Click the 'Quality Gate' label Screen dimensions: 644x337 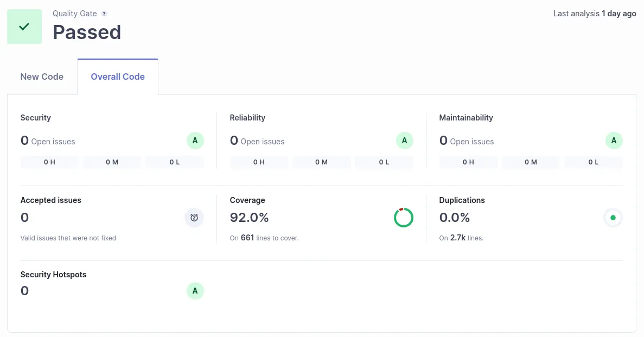[x=75, y=14]
